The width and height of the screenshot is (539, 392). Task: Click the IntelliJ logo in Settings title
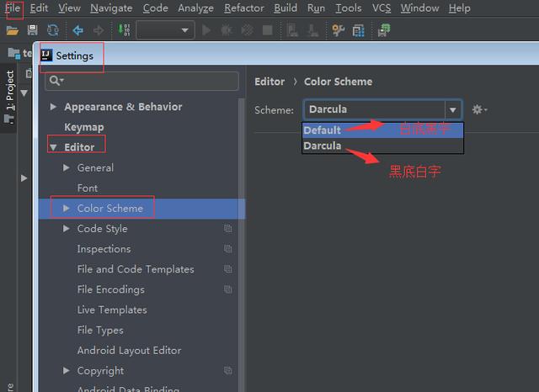46,55
